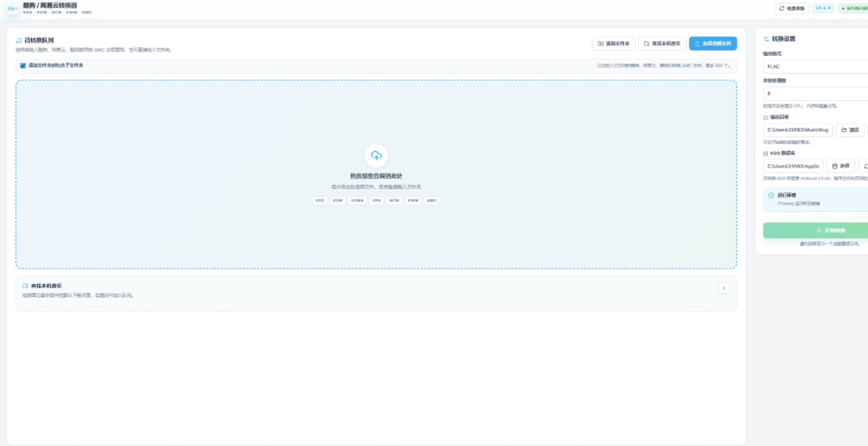Expand the 查找本机音乐 section chevron
Viewport: 868px width, 446px height.
[724, 288]
